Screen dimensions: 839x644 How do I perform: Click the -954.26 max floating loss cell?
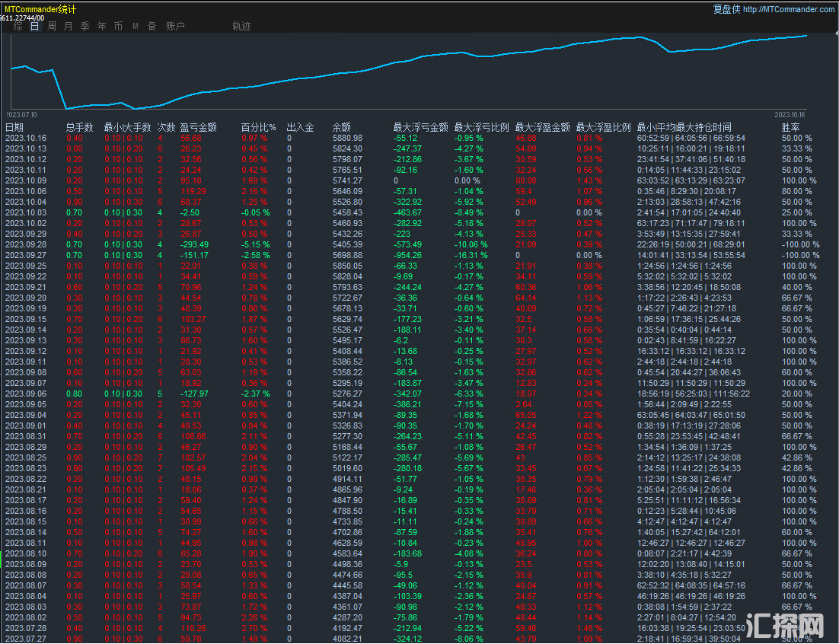(408, 255)
